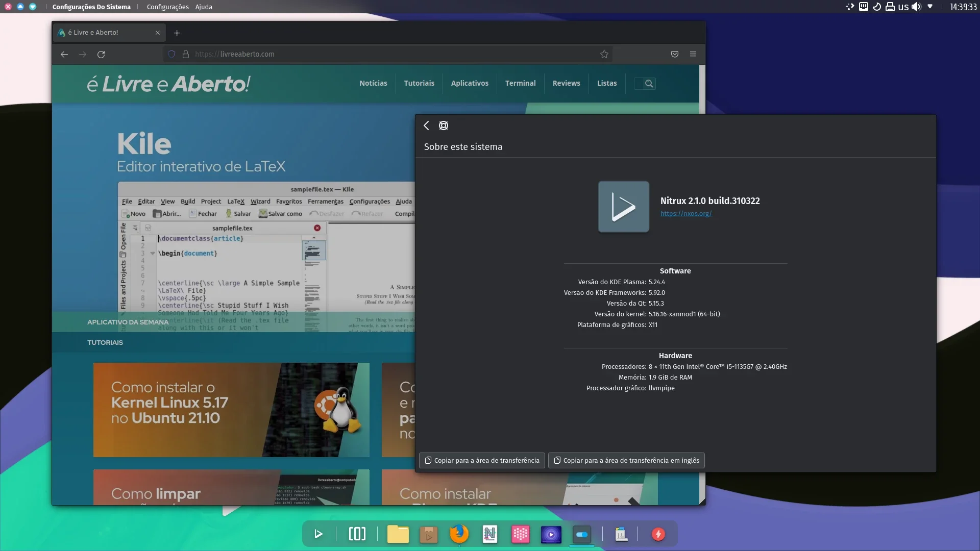Click the website search box
Image resolution: width=980 pixels, height=551 pixels.
pos(645,84)
